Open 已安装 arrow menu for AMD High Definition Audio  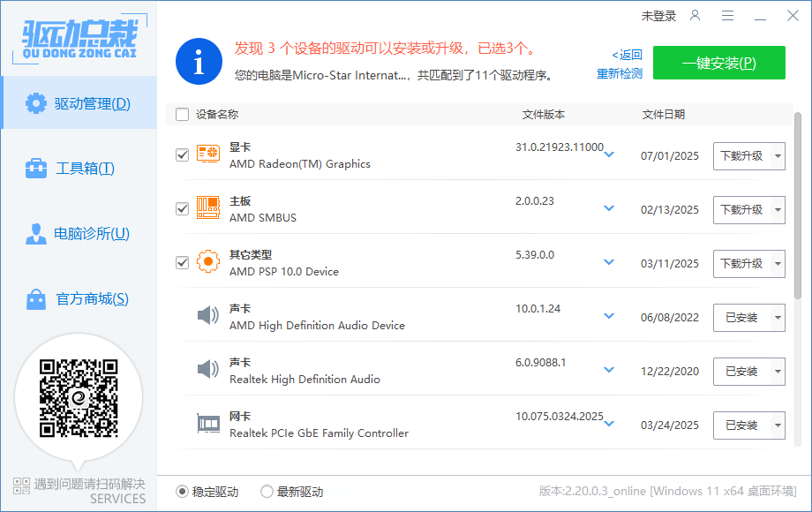(778, 317)
